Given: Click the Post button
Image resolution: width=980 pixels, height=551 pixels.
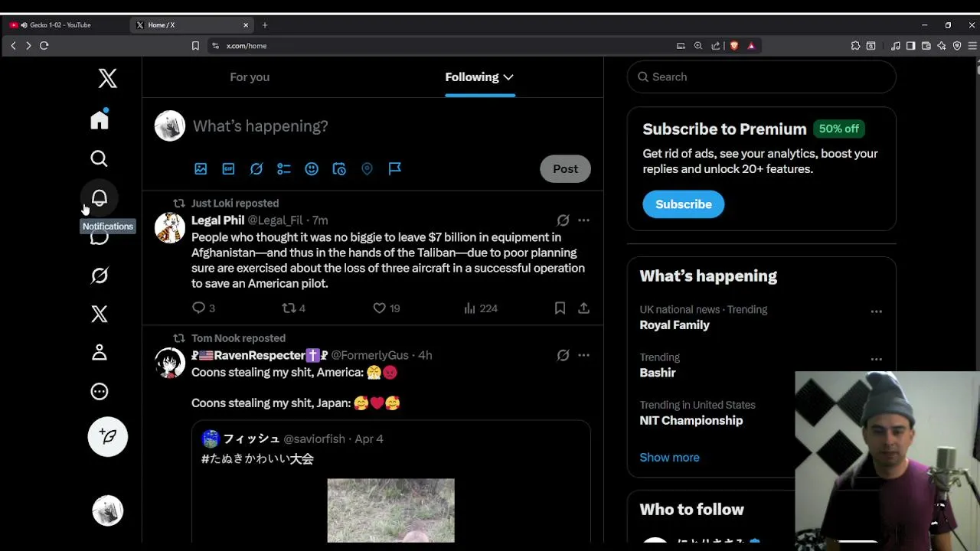Looking at the screenshot, I should click(566, 169).
